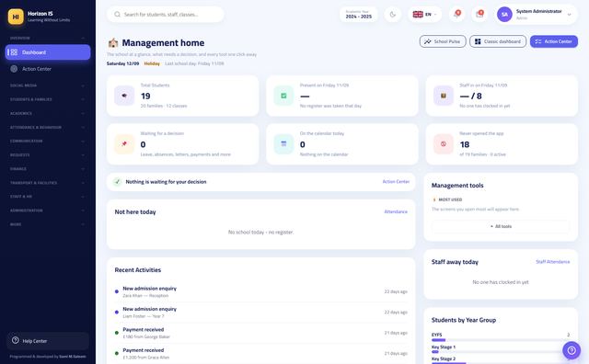
Task: Click the Most Used flame icon
Action: [434, 199]
